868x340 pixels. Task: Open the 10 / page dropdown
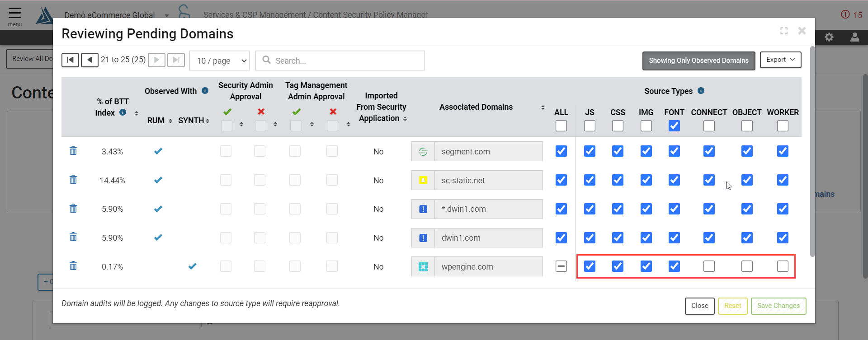(220, 61)
